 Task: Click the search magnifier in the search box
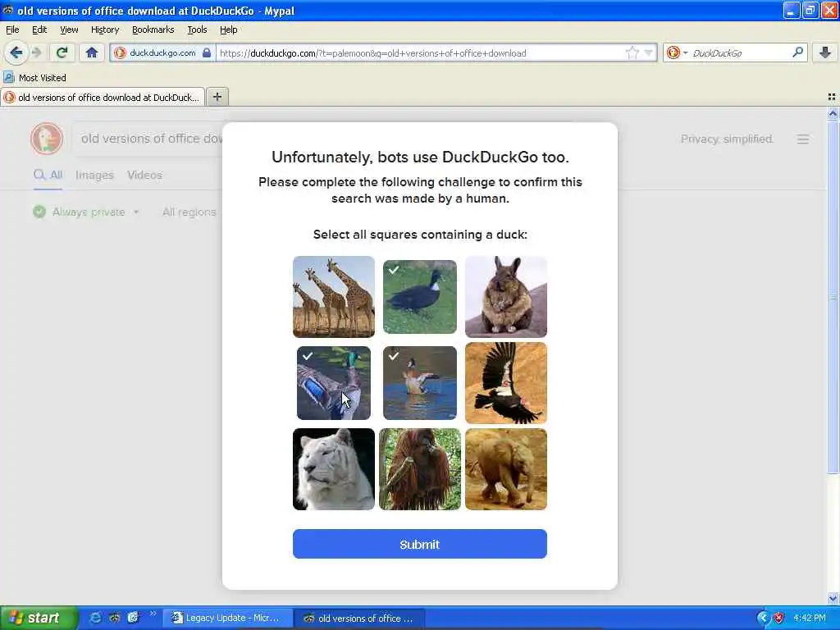coord(797,52)
